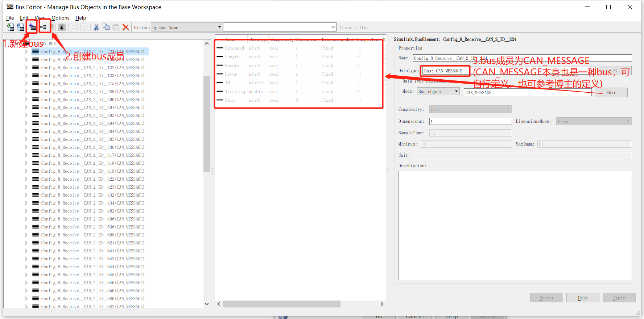The height and width of the screenshot is (319, 644).
Task: Click the Edit button next to CAN_MESSAGE
Action: [611, 93]
